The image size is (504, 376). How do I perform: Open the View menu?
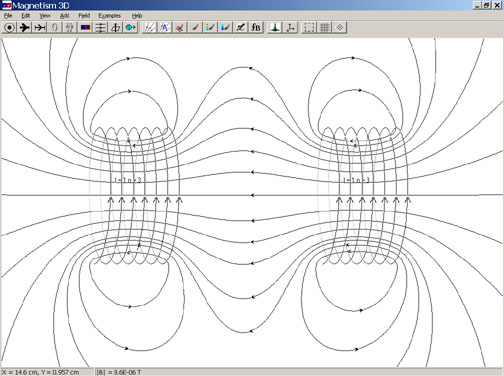tap(45, 16)
